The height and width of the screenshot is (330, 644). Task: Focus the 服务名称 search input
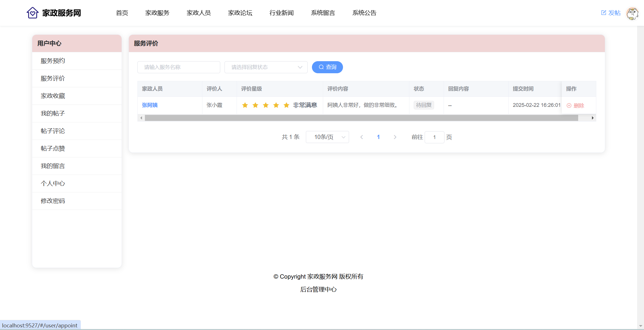click(x=179, y=67)
